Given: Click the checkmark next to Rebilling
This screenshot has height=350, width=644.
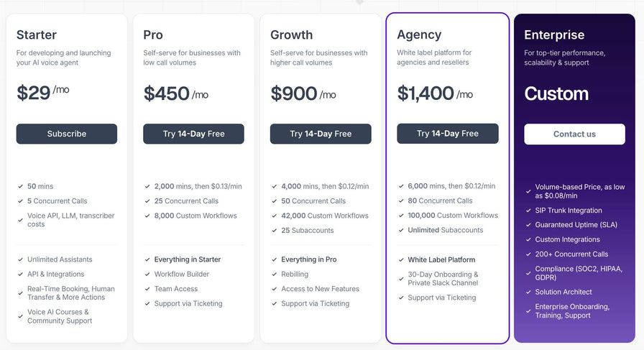Looking at the screenshot, I should click(274, 275).
